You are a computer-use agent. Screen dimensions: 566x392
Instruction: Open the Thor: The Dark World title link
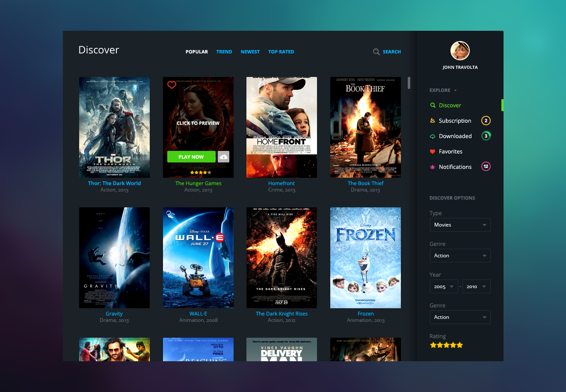[x=114, y=183]
